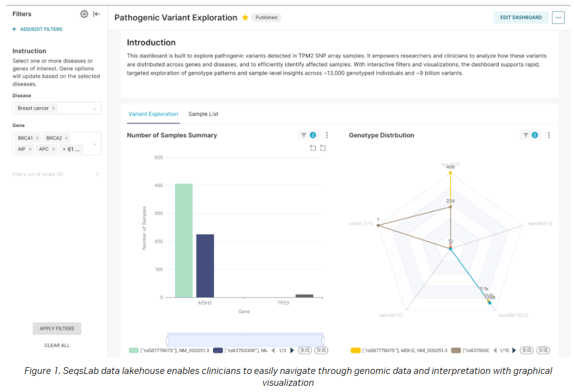The height and width of the screenshot is (392, 574).
Task: Expand Filters out of scope section
Action: tap(56, 174)
